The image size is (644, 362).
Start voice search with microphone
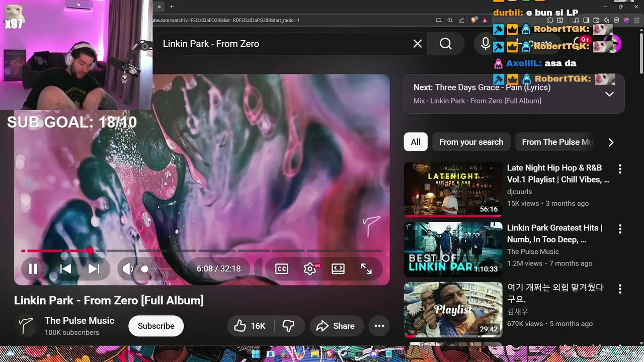(x=486, y=44)
